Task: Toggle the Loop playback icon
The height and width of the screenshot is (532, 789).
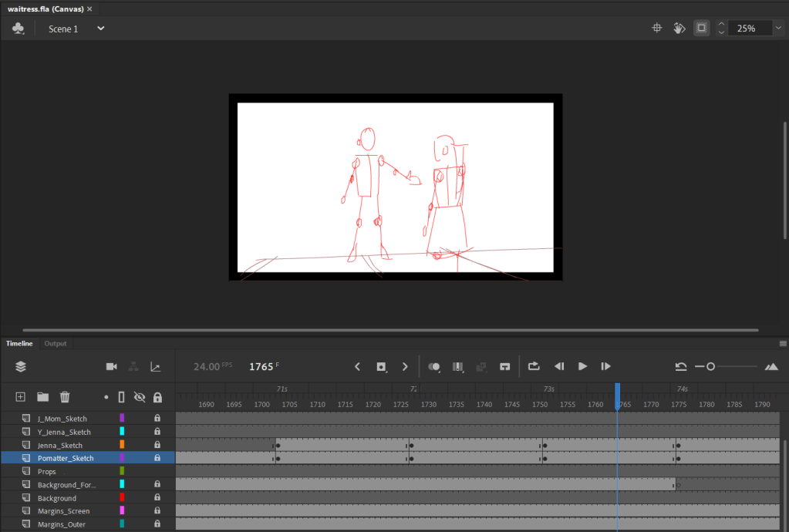Action: coord(534,366)
